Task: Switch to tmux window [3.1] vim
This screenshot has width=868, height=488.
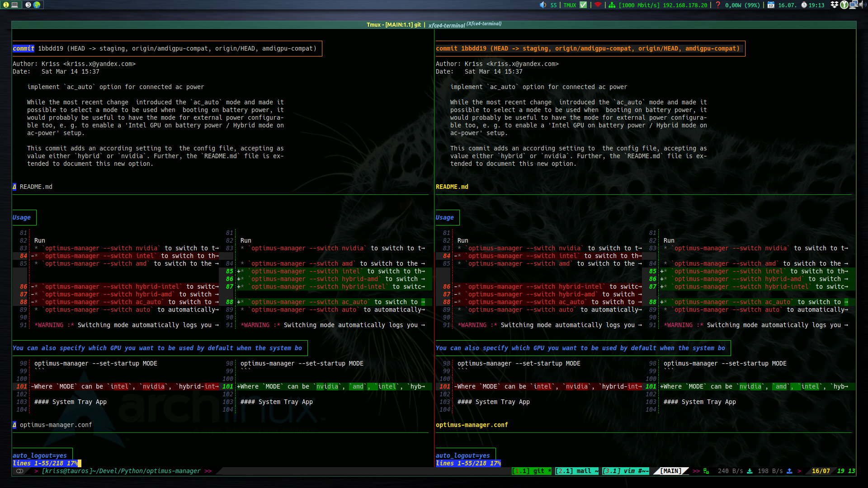Action: pos(626,471)
